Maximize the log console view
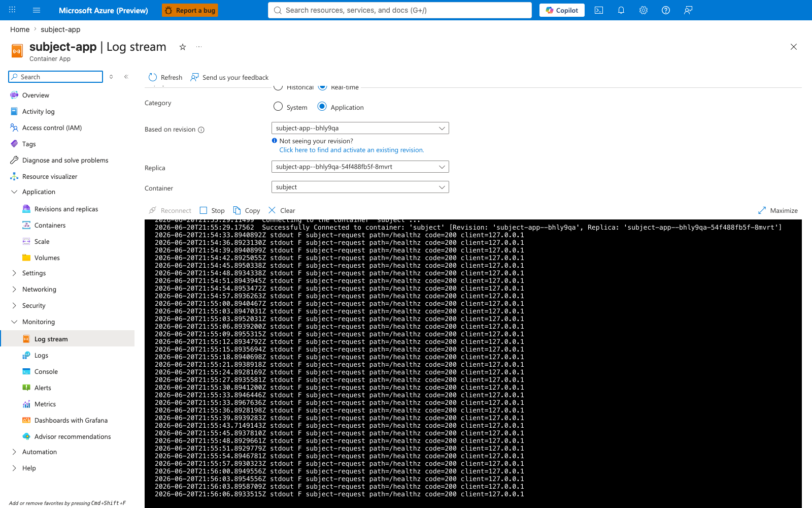812x508 pixels. (778, 210)
